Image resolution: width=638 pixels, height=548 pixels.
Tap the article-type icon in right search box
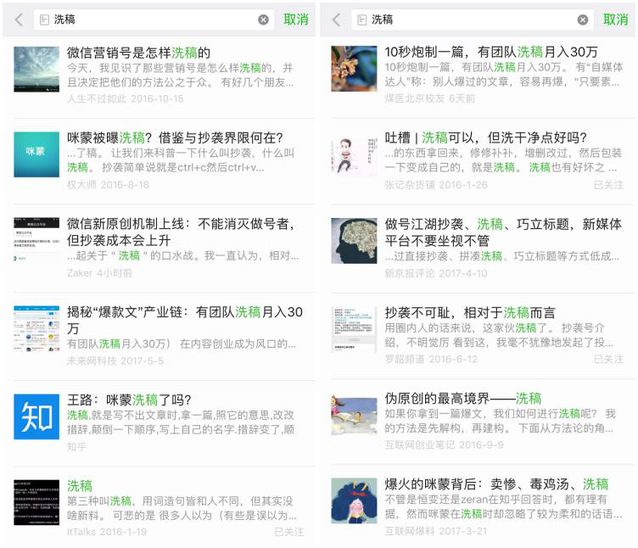point(362,20)
